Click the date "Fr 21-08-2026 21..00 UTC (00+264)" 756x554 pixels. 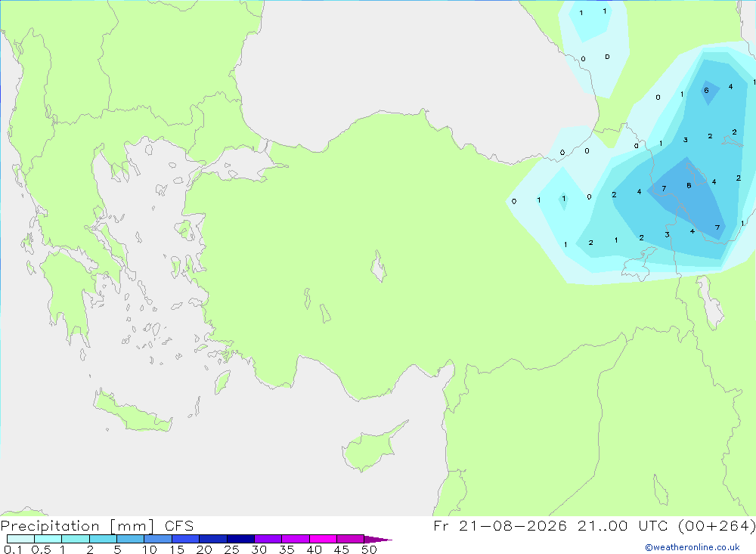[x=594, y=526]
